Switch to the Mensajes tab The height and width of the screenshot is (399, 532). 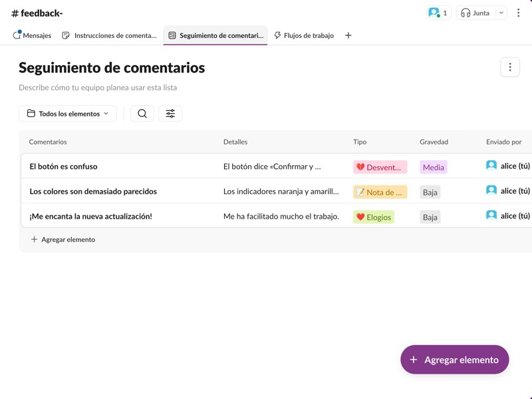(x=32, y=35)
